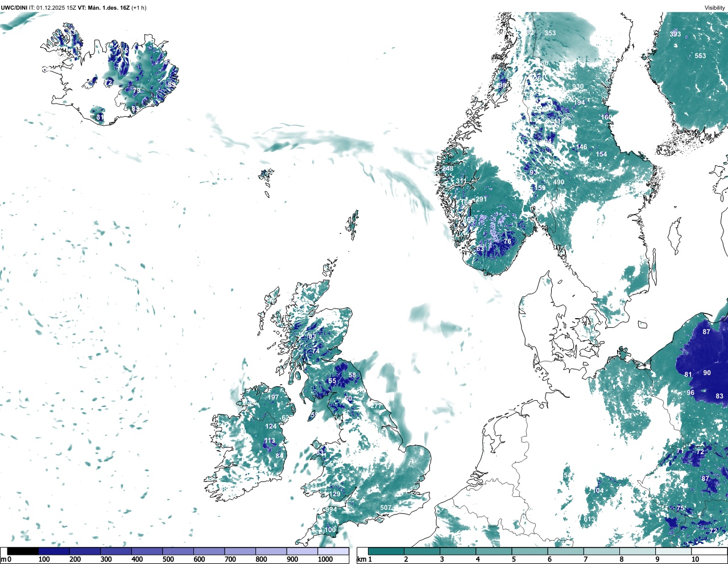Select the '507' value over southern England

click(386, 508)
